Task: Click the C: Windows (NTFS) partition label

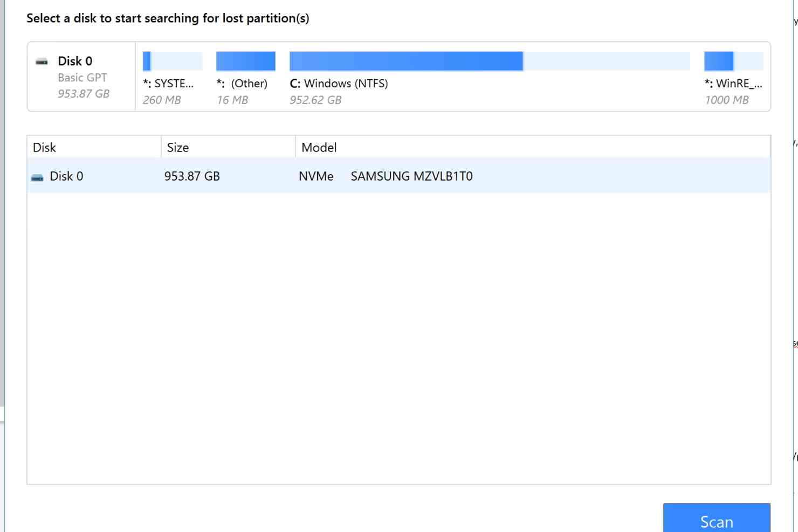Action: pos(339,84)
